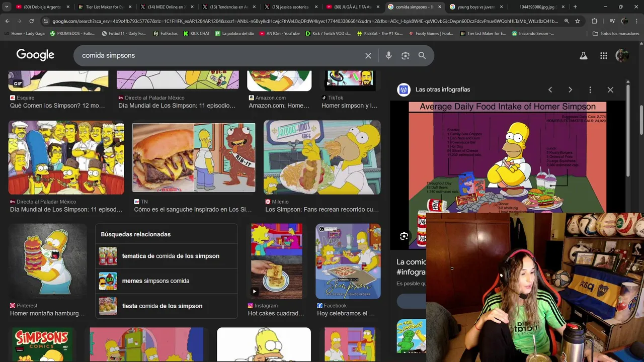Switch to the first Tier List Maker tab
The height and width of the screenshot is (362, 644).
click(x=105, y=7)
